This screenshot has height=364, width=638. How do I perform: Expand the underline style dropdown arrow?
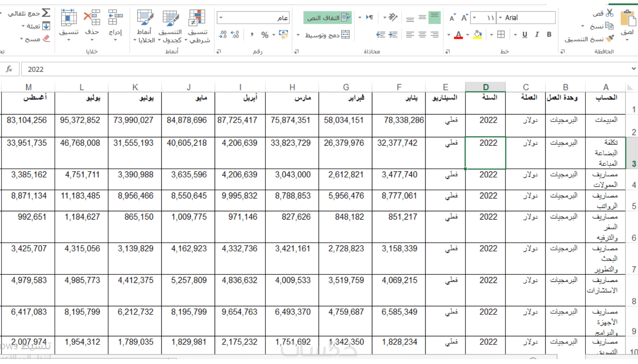[x=515, y=35]
